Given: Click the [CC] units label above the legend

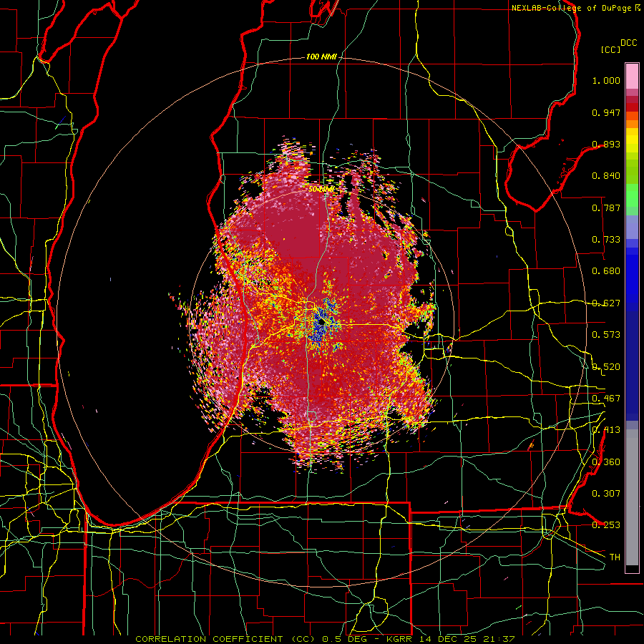Looking at the screenshot, I should (610, 49).
